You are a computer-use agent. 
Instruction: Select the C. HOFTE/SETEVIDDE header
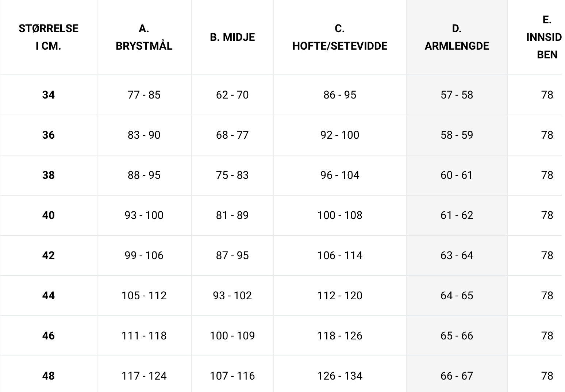pos(340,37)
